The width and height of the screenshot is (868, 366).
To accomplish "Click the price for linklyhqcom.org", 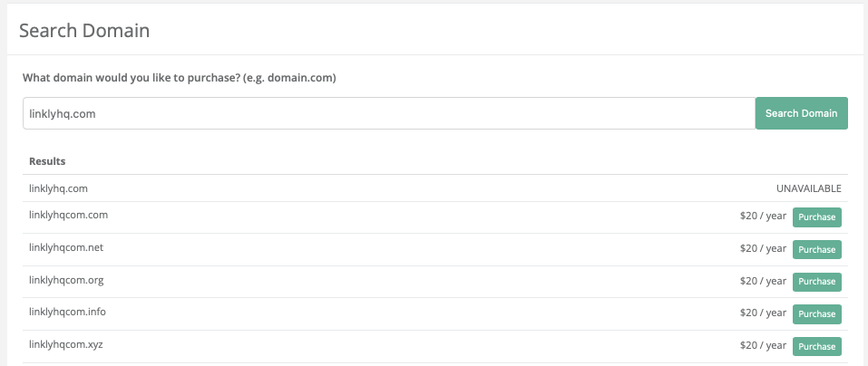I will point(763,281).
